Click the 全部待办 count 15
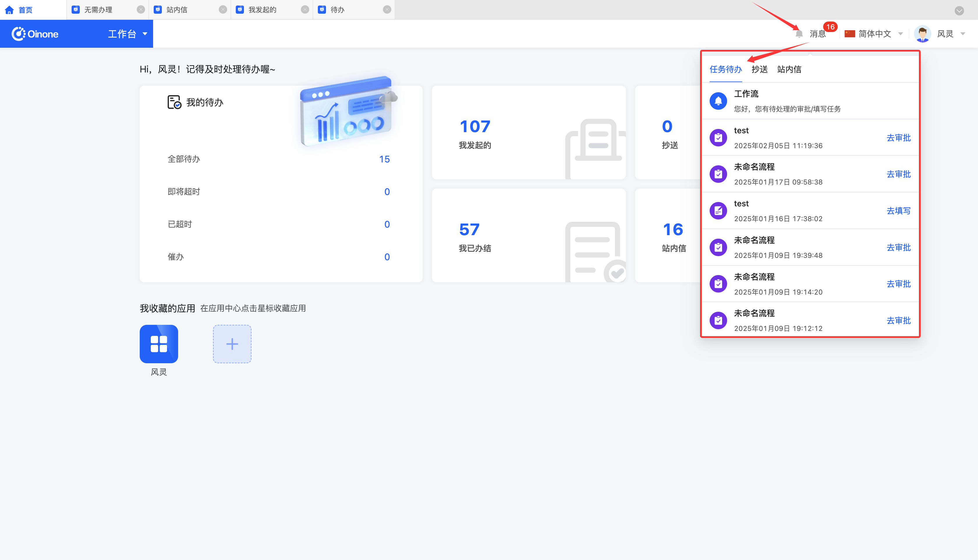The height and width of the screenshot is (560, 978). [384, 159]
